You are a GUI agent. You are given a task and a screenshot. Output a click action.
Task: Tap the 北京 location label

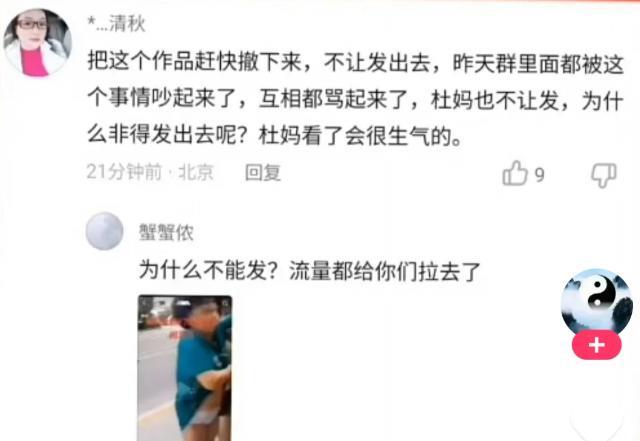coord(196,172)
